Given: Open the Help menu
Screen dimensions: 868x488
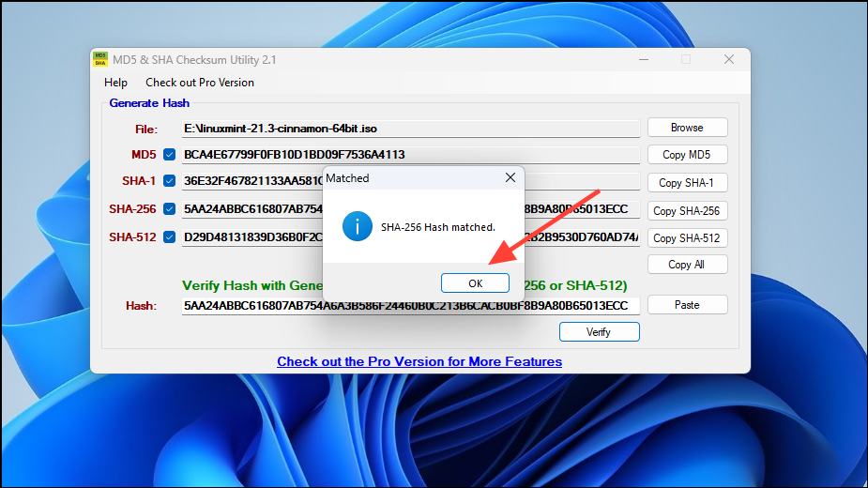Looking at the screenshot, I should point(115,83).
